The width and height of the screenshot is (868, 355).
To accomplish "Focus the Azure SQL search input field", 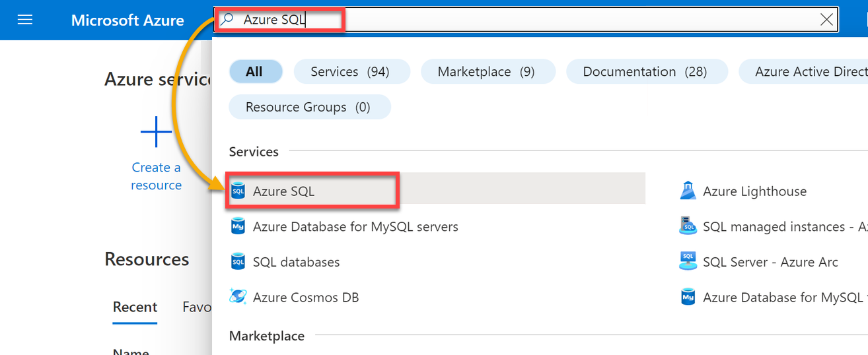I will pyautogui.click(x=526, y=20).
